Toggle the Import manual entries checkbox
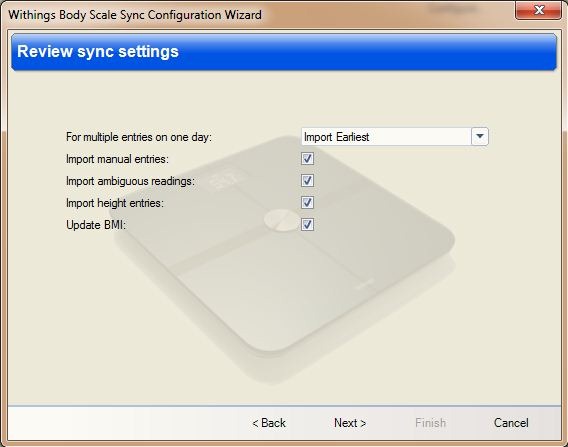568x447 pixels. click(307, 159)
